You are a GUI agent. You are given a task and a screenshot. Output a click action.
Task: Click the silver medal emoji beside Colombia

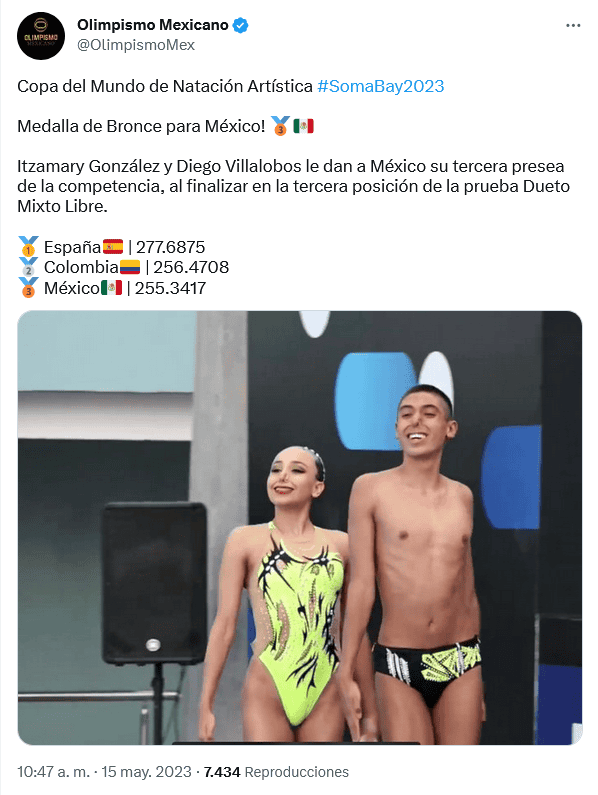coord(28,267)
